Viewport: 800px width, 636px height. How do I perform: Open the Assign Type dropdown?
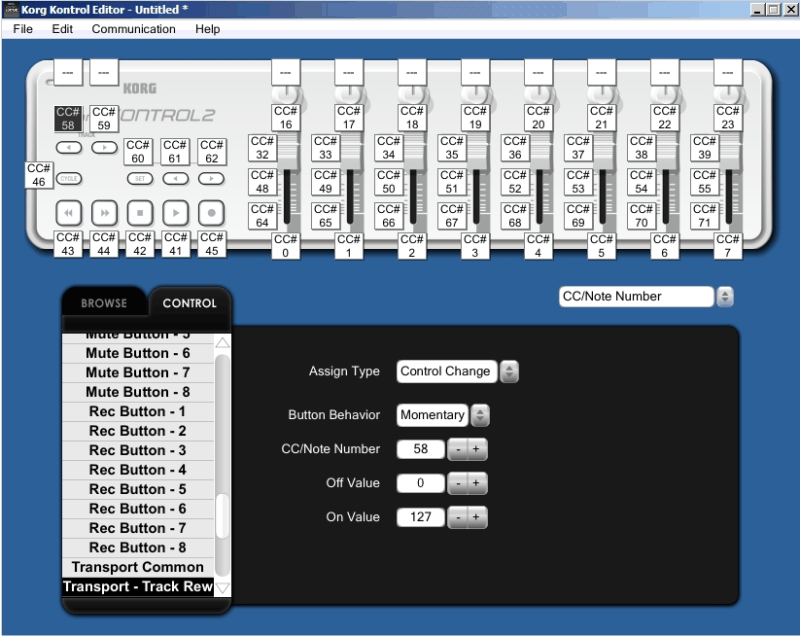(509, 371)
